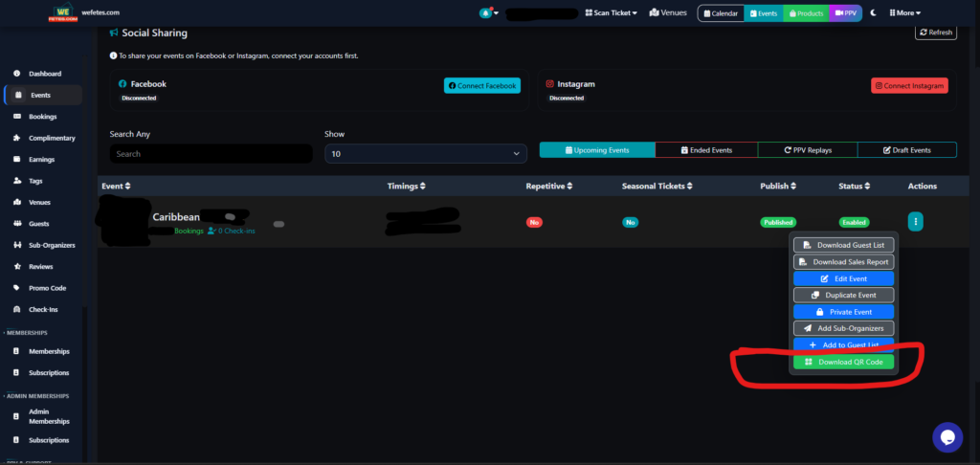The height and width of the screenshot is (465, 980).
Task: Click the chat support bubble icon
Action: pos(947,437)
